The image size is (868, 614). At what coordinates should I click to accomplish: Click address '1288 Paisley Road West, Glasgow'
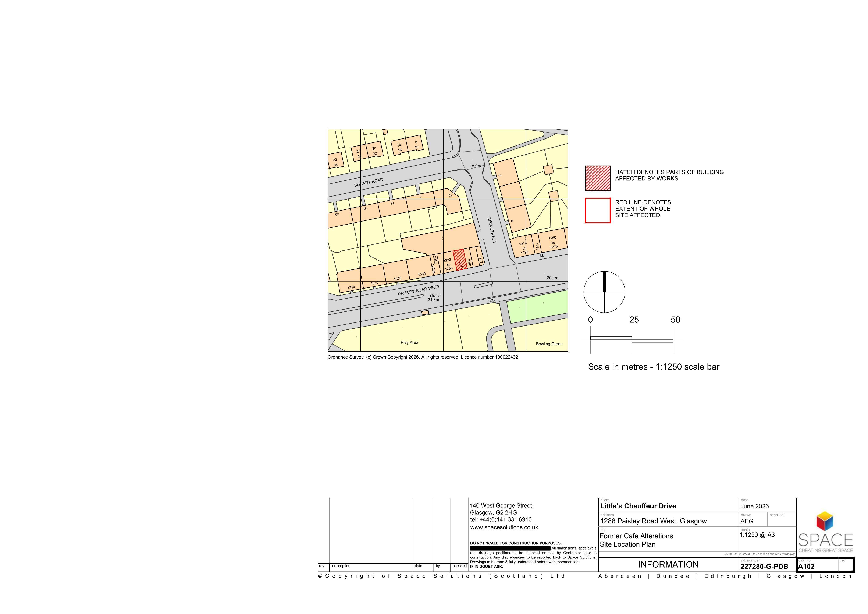pyautogui.click(x=653, y=521)
